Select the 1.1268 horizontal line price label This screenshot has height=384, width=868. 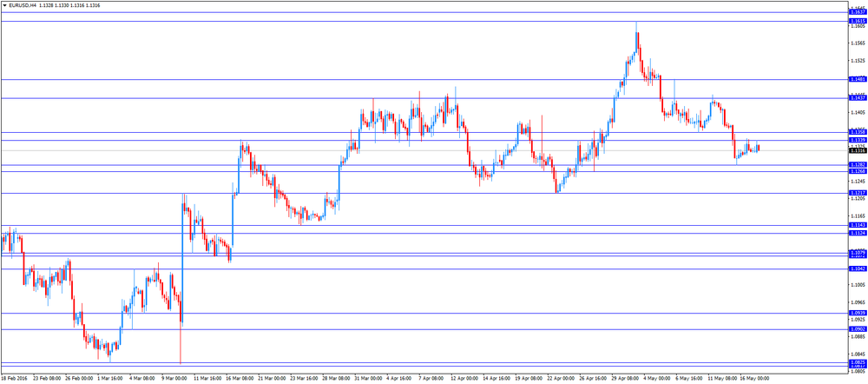[857, 171]
